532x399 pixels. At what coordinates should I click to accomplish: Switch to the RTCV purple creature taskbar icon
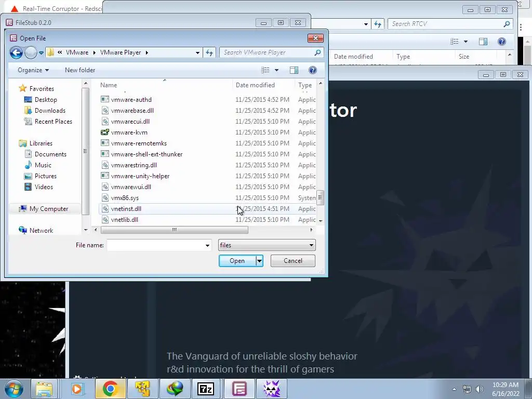point(271,389)
